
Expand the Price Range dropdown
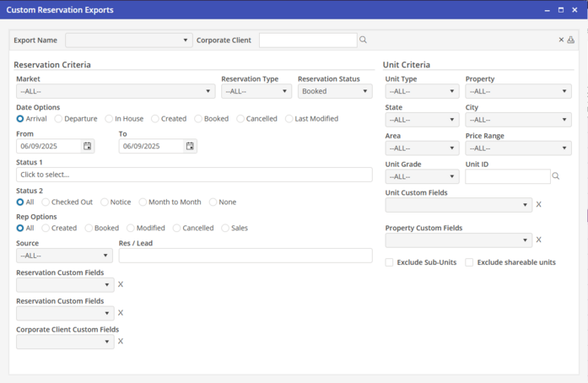pyautogui.click(x=518, y=148)
